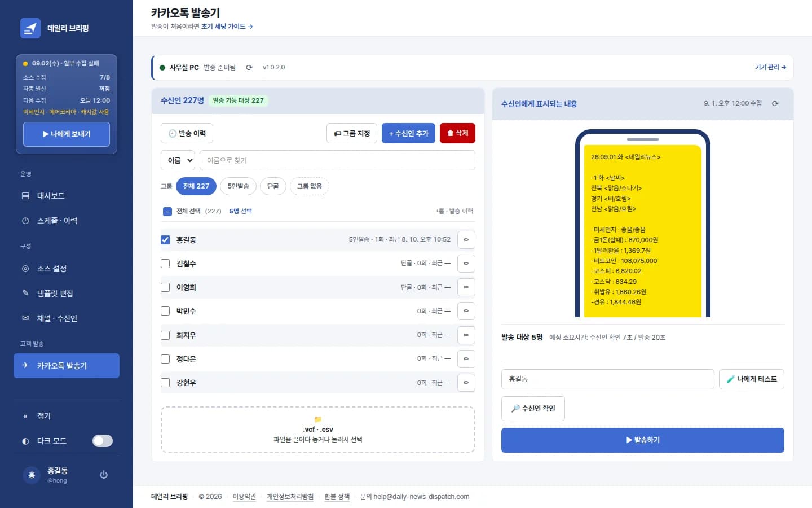Check the 강현우 checkbox
812x508 pixels.
(165, 383)
